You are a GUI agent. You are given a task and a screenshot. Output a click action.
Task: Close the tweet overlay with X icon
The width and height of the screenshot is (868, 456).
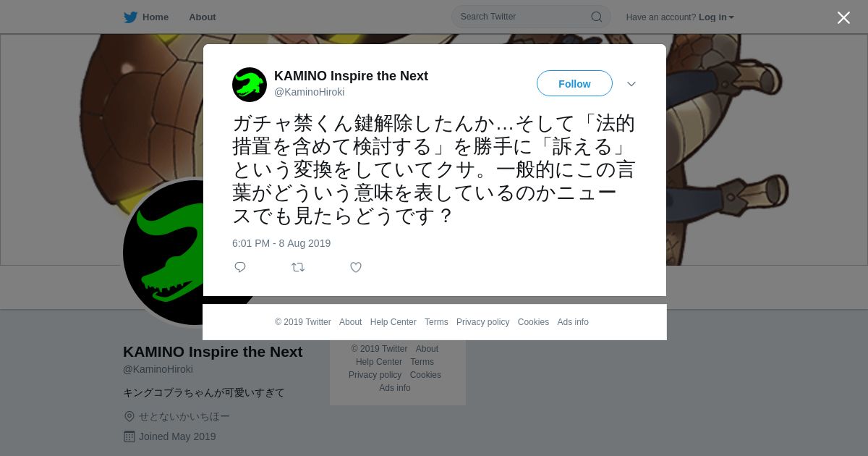tap(843, 17)
